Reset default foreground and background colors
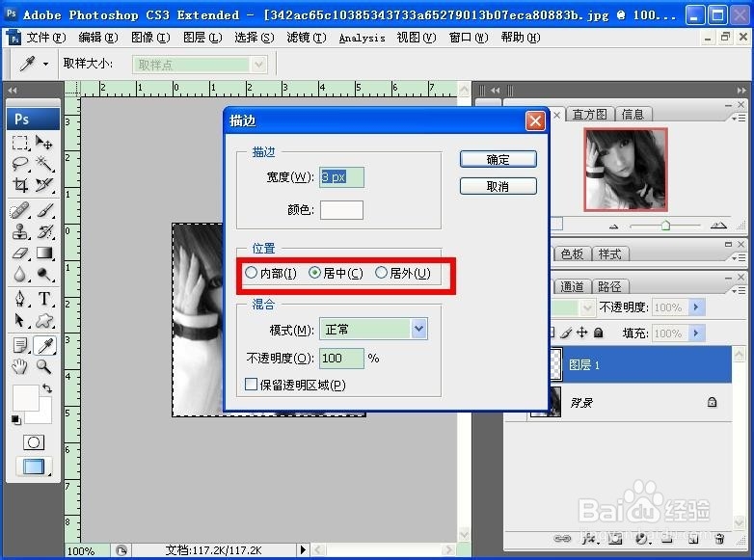 point(16,419)
